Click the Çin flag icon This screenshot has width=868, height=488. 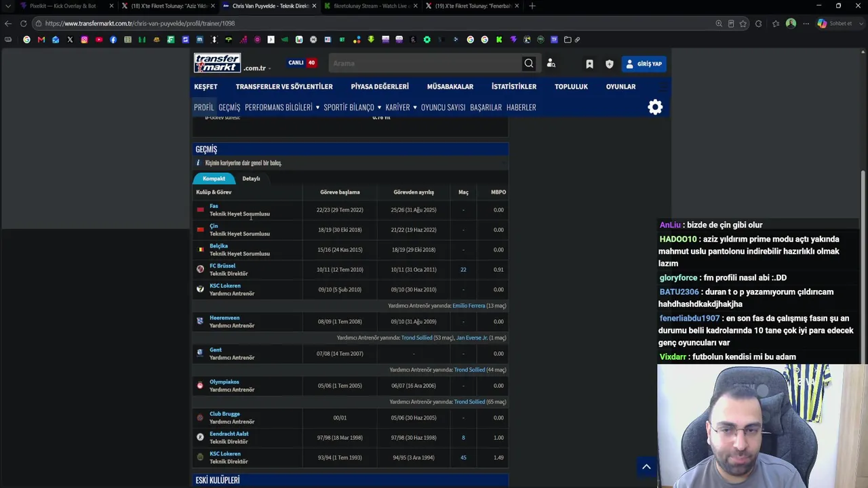(x=200, y=230)
